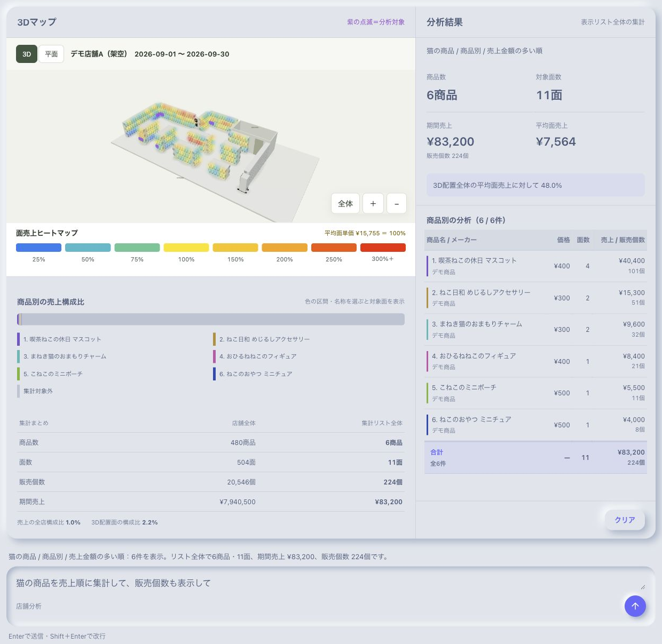Click the クリア button
Screen dimensions: 662x644
click(x=625, y=520)
